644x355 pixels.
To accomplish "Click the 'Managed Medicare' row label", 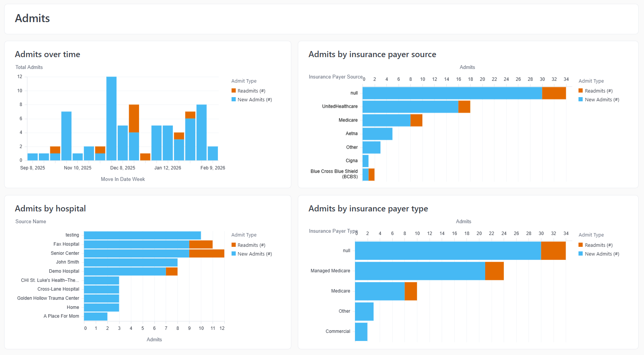I will [x=330, y=271].
